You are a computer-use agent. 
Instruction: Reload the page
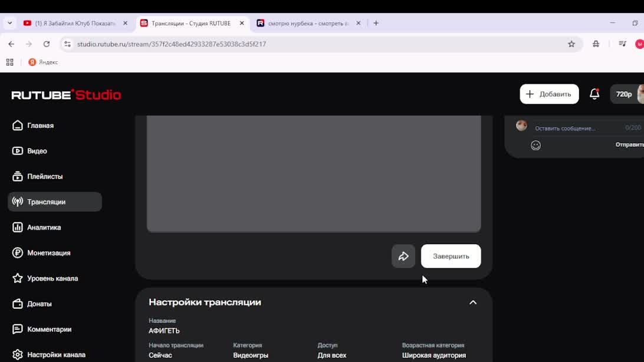coord(47,44)
